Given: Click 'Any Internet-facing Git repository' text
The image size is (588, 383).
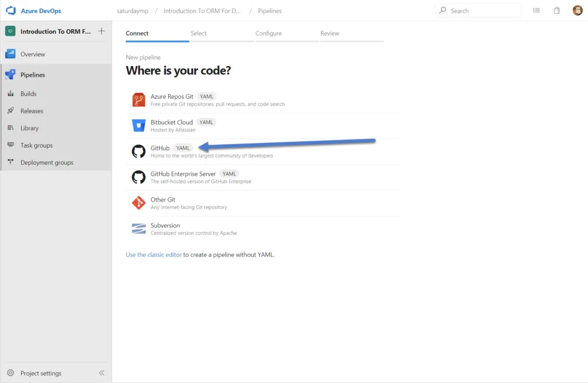Looking at the screenshot, I should [x=188, y=207].
